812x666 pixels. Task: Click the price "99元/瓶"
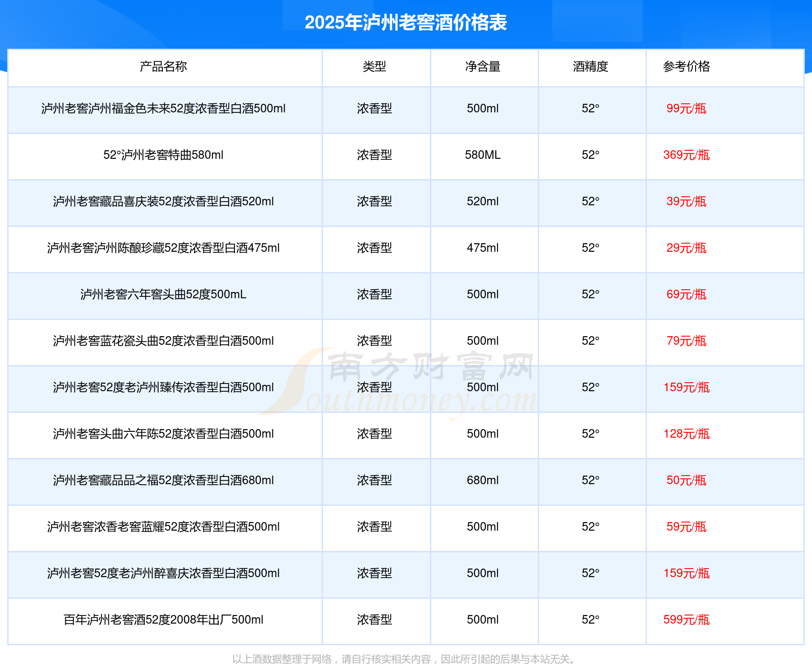pyautogui.click(x=686, y=109)
